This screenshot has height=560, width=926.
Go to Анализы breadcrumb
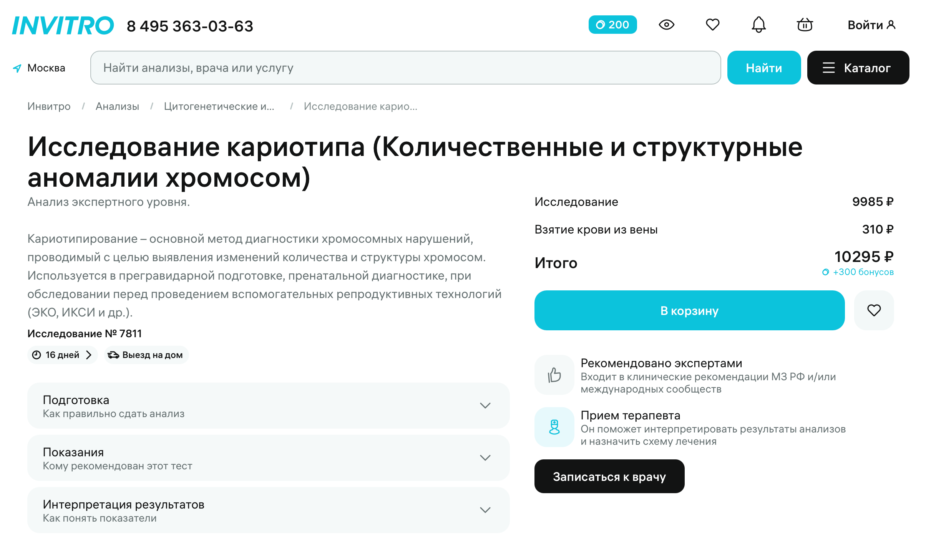pyautogui.click(x=117, y=106)
